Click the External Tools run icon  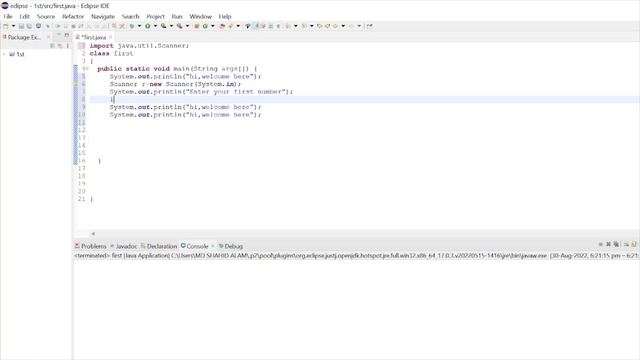[x=180, y=26]
